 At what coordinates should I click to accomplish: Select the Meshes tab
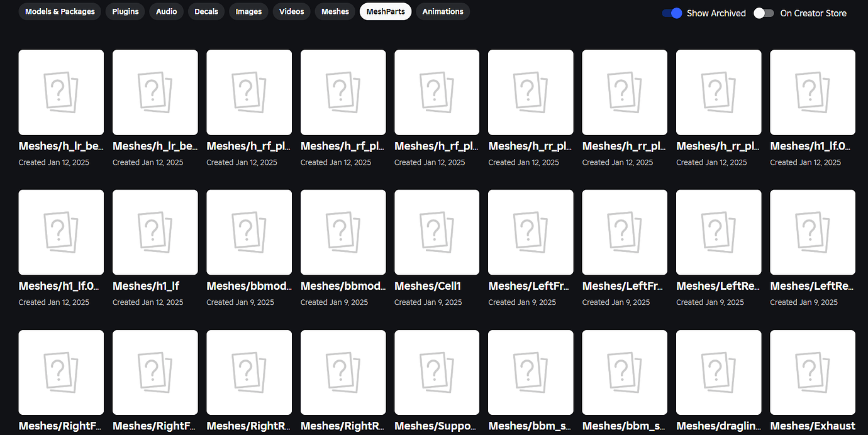pyautogui.click(x=335, y=11)
